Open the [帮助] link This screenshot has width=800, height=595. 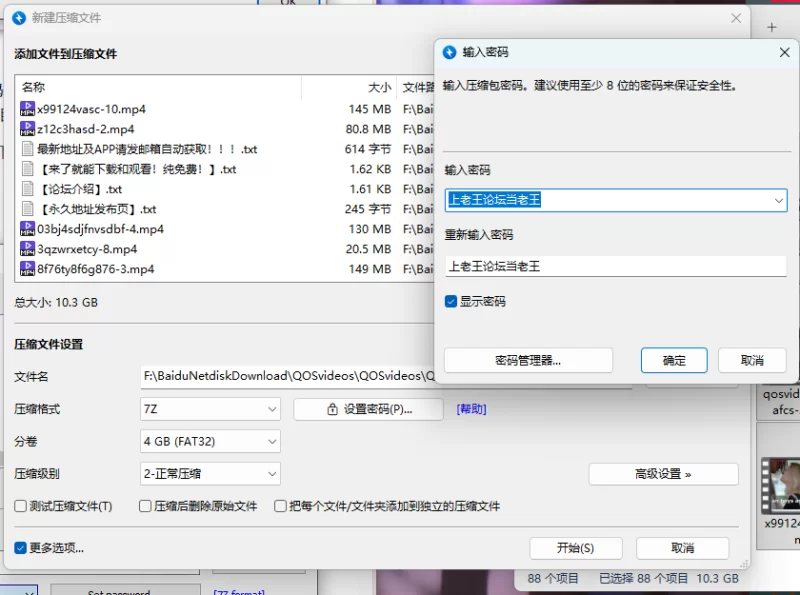[x=471, y=409]
